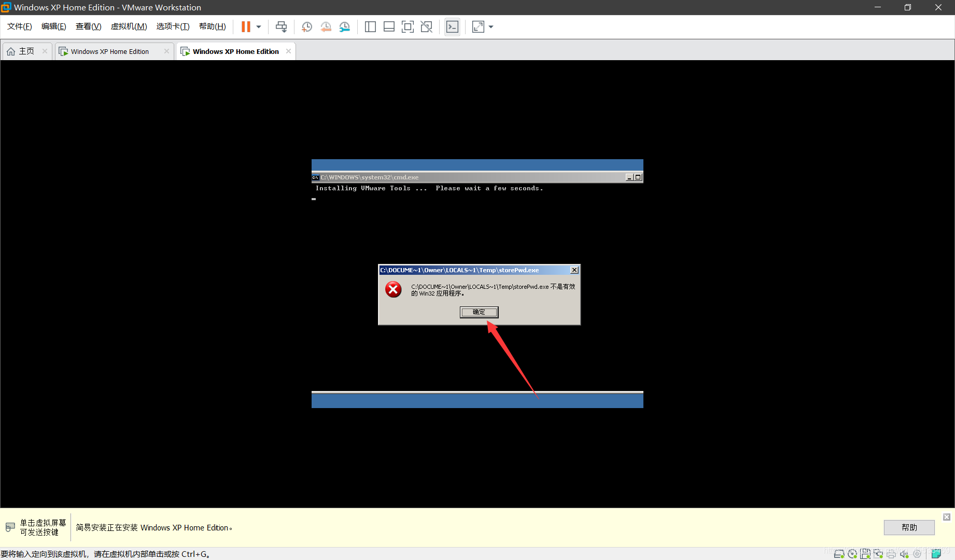Screen dimensions: 955x560
Task: Click the 单击虚拟屏幕 可发送按键 hint text
Action: pos(43,527)
